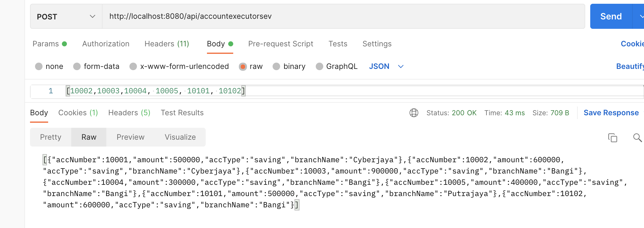Image resolution: width=644 pixels, height=228 pixels.
Task: Switch response view to Preview
Action: [x=130, y=137]
